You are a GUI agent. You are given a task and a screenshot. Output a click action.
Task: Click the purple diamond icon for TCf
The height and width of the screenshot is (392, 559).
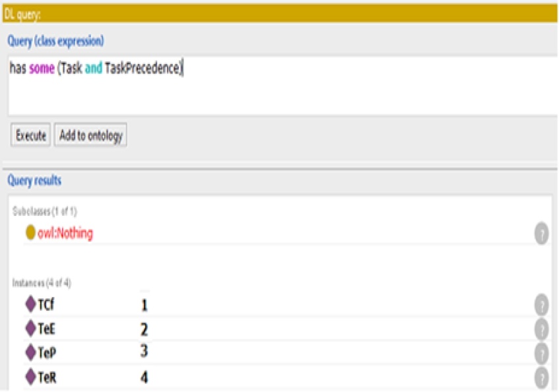[x=30, y=305]
